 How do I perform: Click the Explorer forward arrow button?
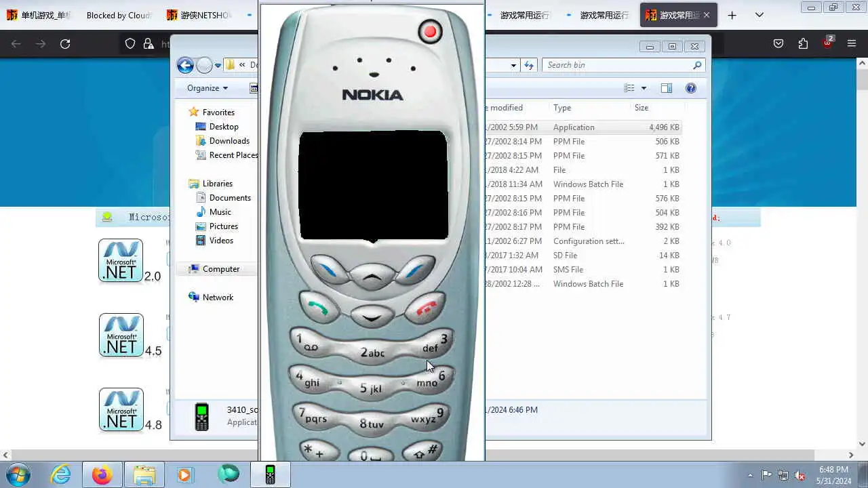[x=204, y=65]
